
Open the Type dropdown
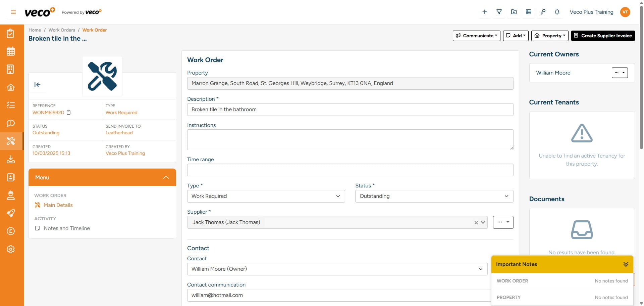point(266,196)
